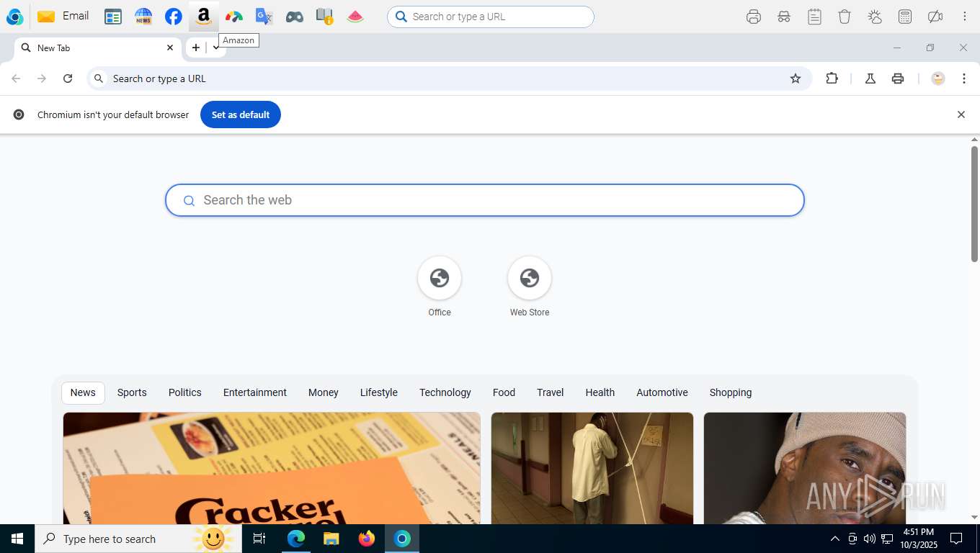Open the game controller shortcut
This screenshot has height=553, width=980.
click(295, 17)
